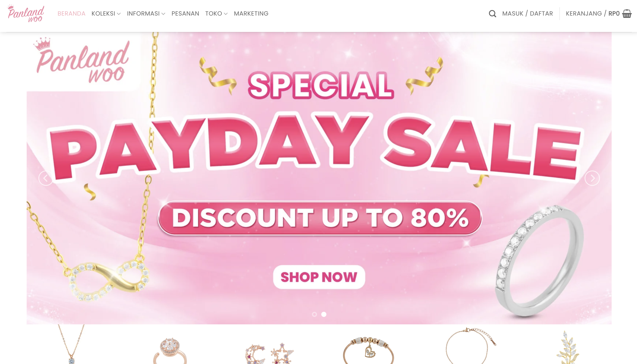This screenshot has width=637, height=364.
Task: Select the second slider dot
Action: tap(324, 314)
